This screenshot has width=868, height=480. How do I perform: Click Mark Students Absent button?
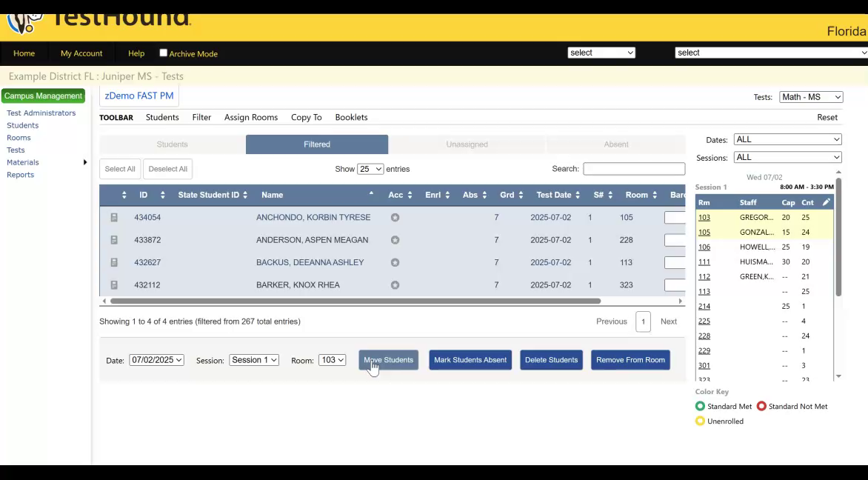click(x=470, y=360)
